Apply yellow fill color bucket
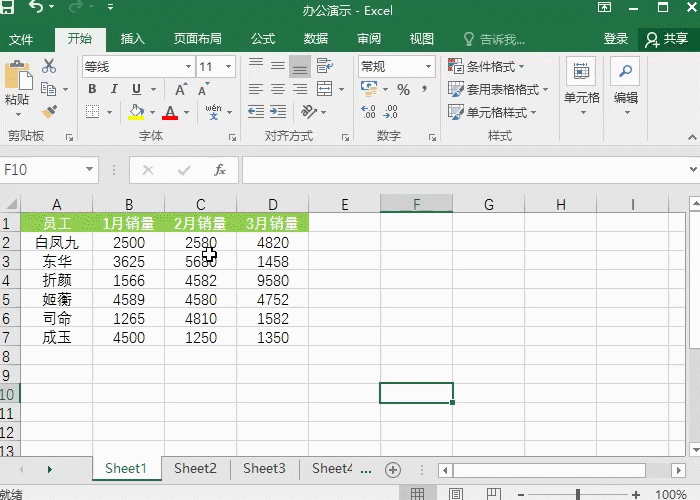Screen dimensions: 700x500 point(136,112)
